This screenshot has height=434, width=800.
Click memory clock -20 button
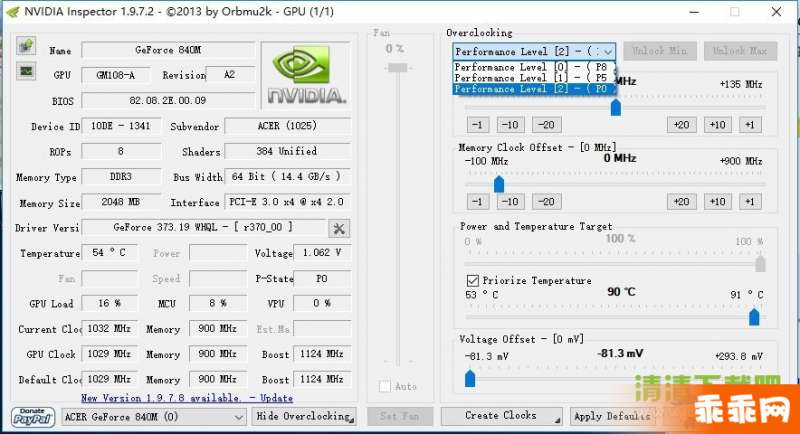pyautogui.click(x=546, y=201)
